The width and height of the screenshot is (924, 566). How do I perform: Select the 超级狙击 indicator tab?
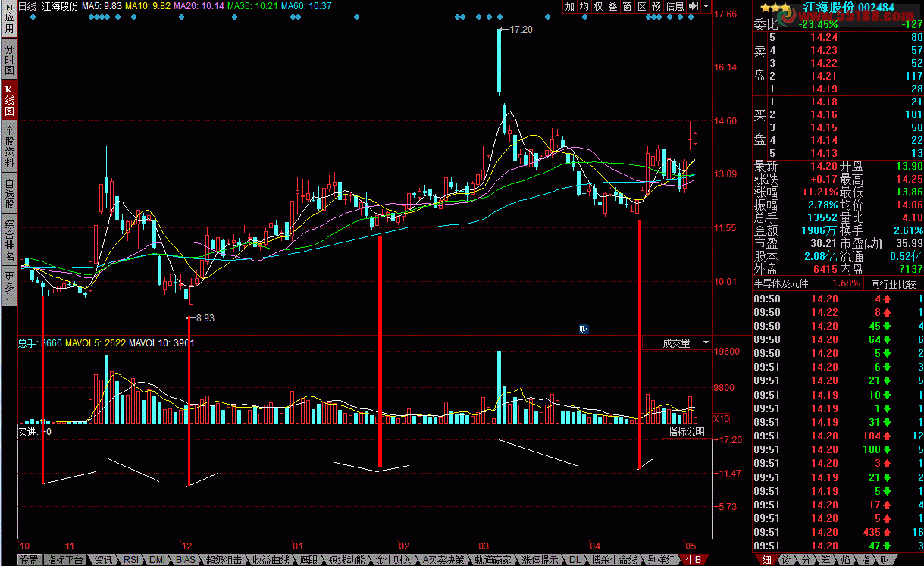(224, 560)
